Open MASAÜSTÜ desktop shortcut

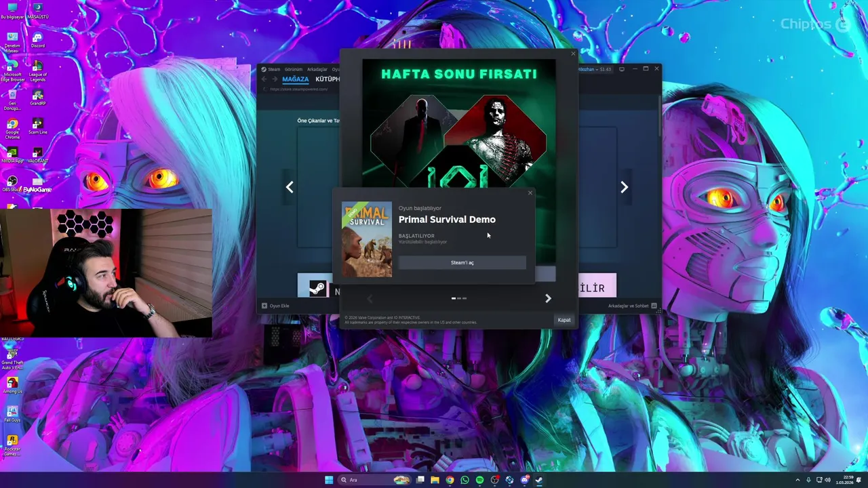coord(37,12)
